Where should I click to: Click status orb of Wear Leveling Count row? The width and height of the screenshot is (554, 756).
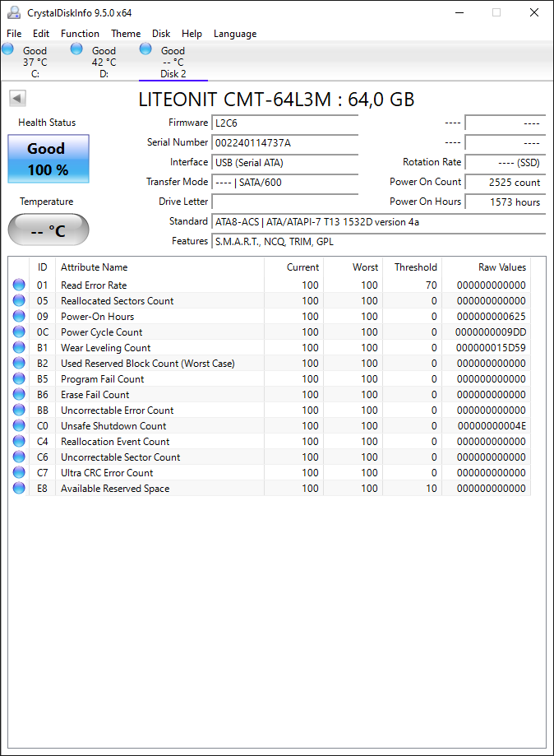click(x=19, y=348)
